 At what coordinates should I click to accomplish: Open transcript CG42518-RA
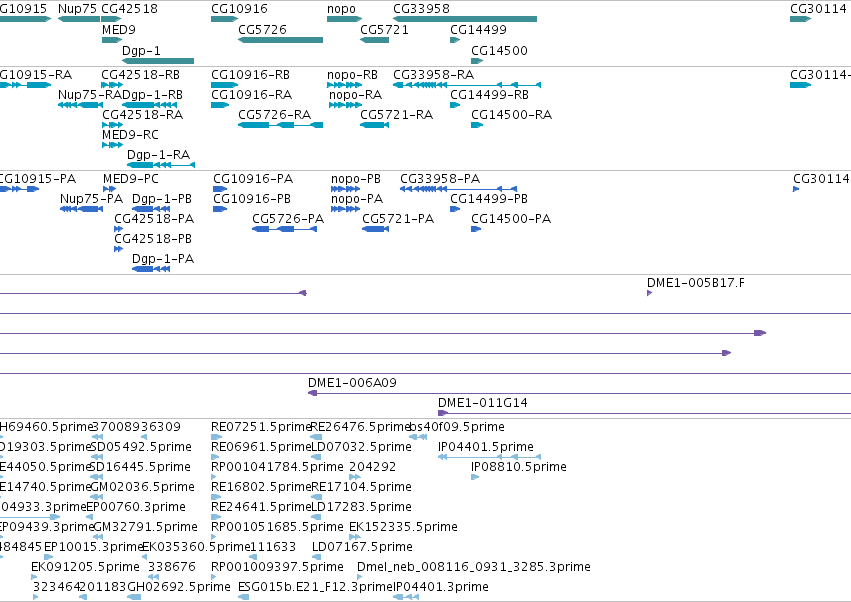(x=143, y=115)
